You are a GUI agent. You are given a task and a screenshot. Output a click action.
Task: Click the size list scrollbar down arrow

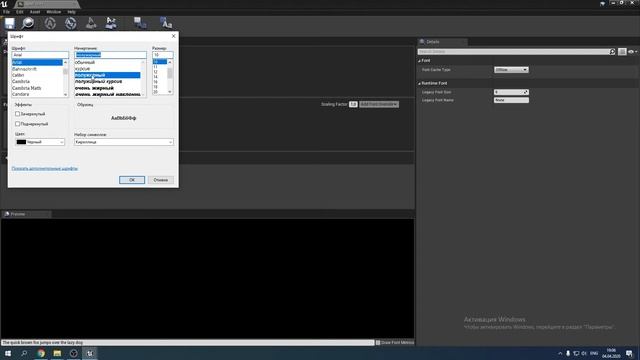[x=170, y=92]
